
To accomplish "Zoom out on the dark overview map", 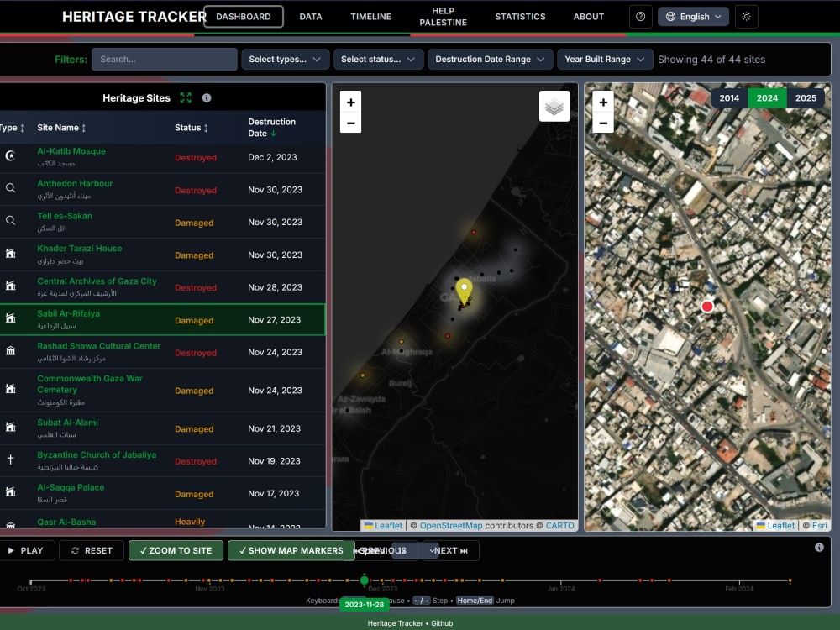I will (x=350, y=123).
